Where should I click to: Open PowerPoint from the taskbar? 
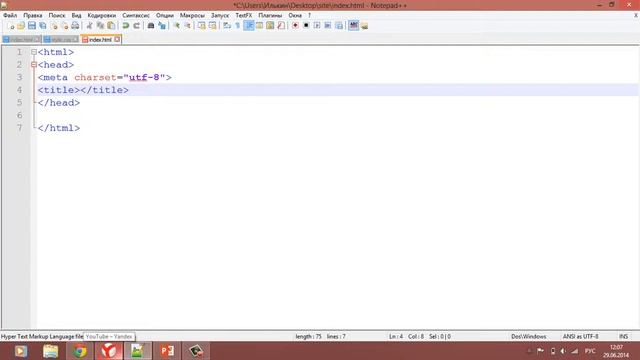(x=167, y=351)
